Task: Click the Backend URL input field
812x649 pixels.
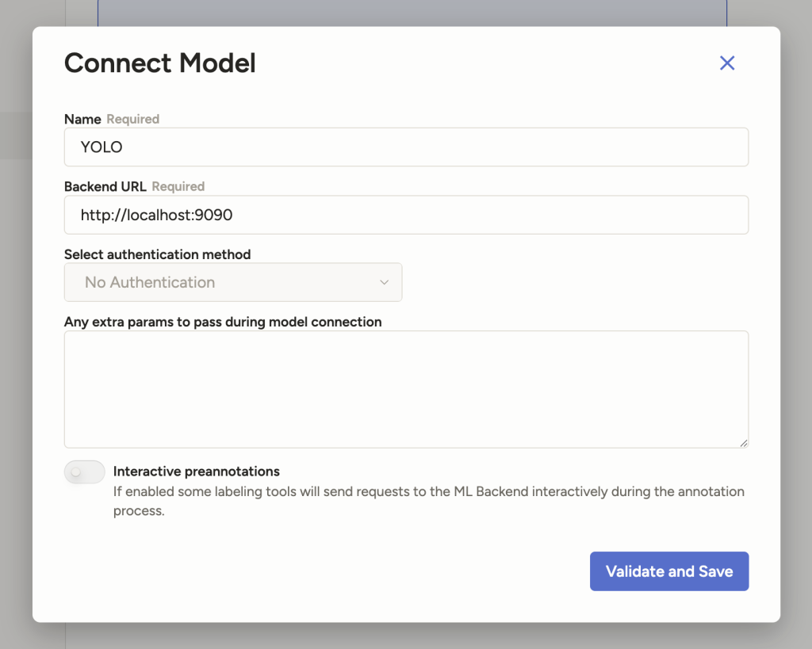Action: pyautogui.click(x=406, y=215)
